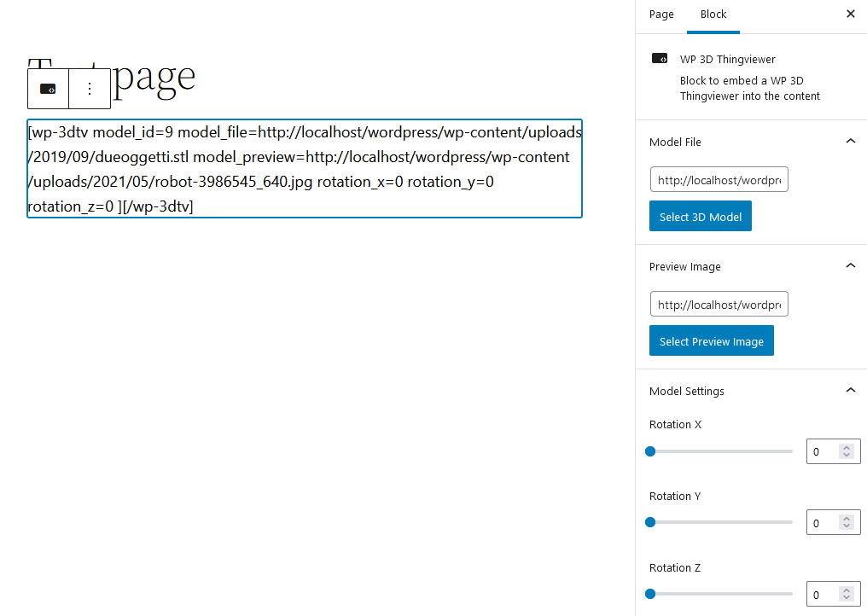This screenshot has height=616, width=867.
Task: Select the Block tab
Action: click(713, 15)
